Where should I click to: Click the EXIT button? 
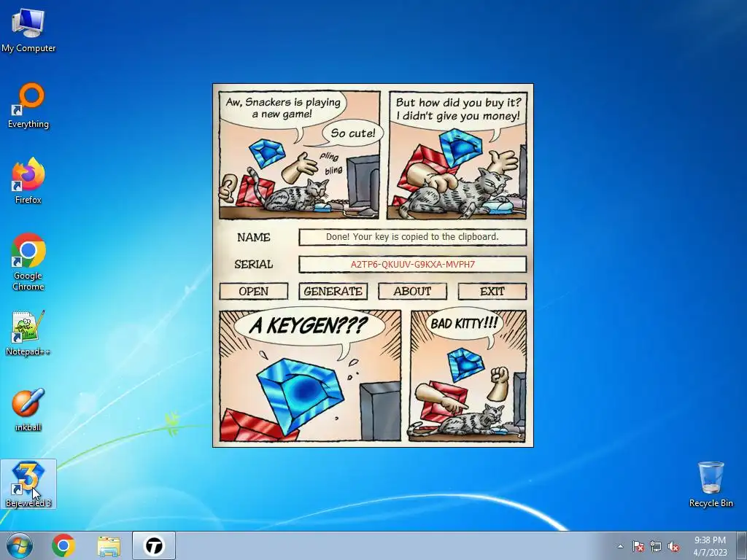(492, 291)
